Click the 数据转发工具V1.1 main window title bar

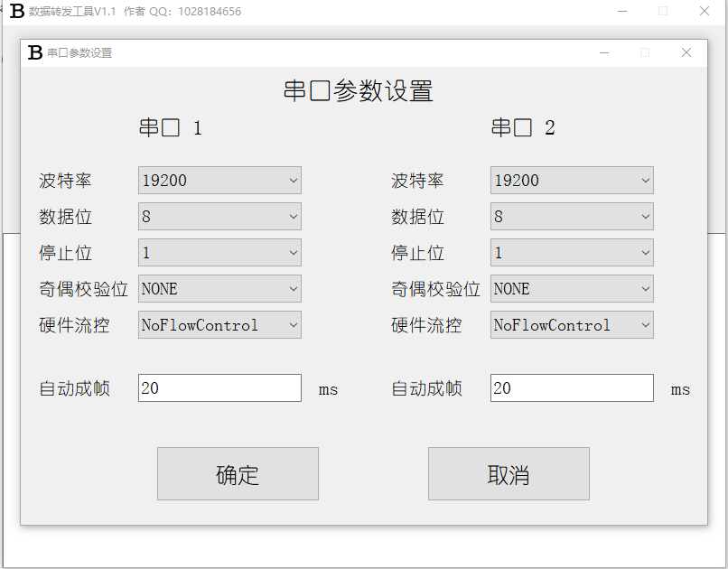361,11
